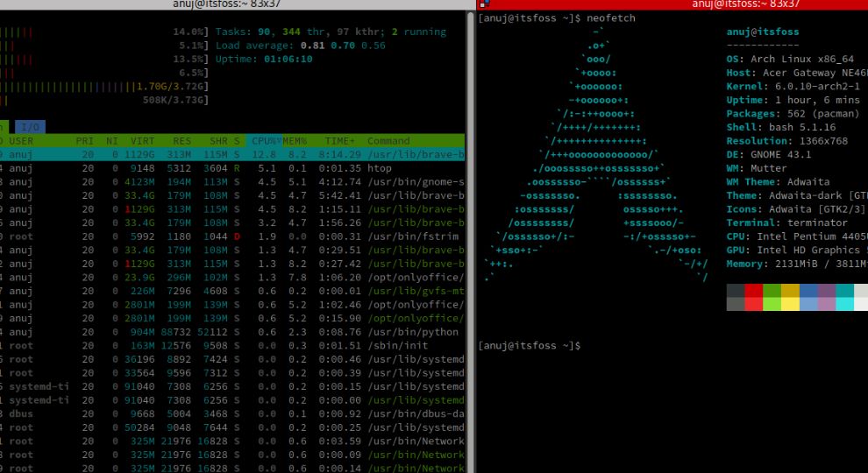Click the Kernel: 6.0.10-arch2-1 line
This screenshot has width=868, height=473.
tap(793, 87)
